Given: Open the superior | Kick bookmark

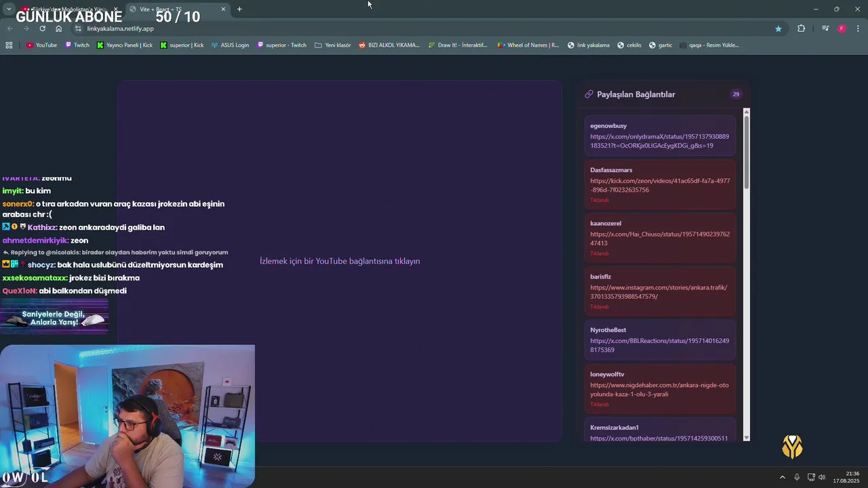Looking at the screenshot, I should tap(182, 45).
